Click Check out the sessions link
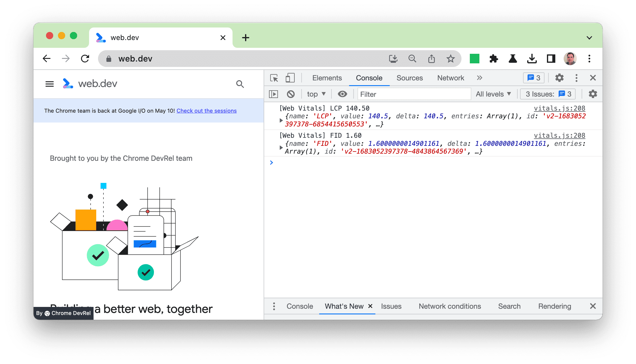The image size is (636, 364). coord(207,111)
